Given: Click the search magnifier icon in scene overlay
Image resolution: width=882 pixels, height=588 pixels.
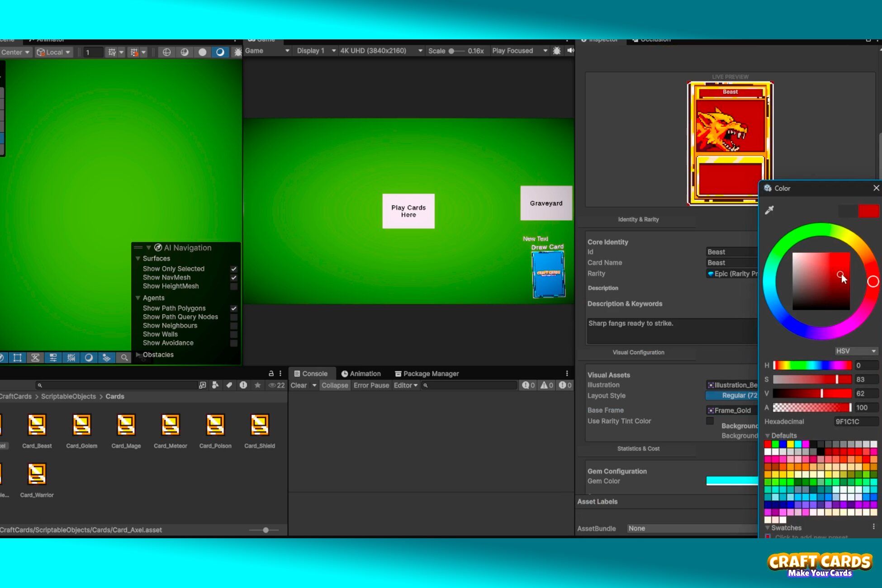Looking at the screenshot, I should click(x=123, y=357).
